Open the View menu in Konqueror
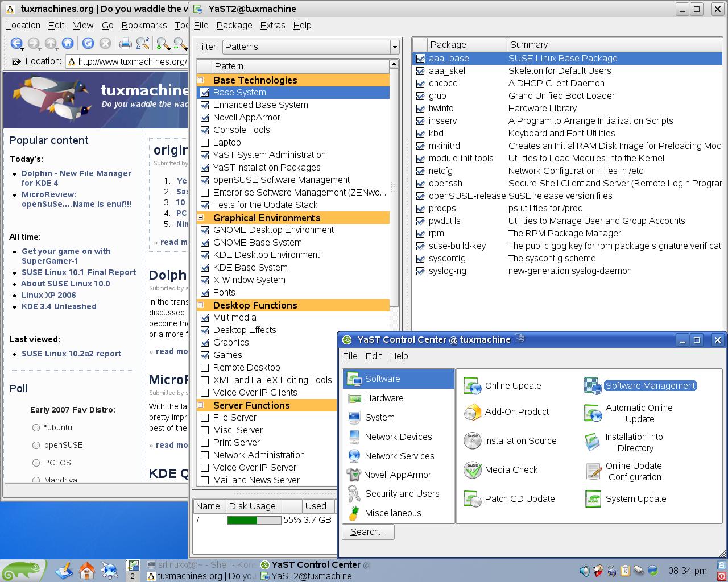Screen dimensions: 728x582 point(83,26)
